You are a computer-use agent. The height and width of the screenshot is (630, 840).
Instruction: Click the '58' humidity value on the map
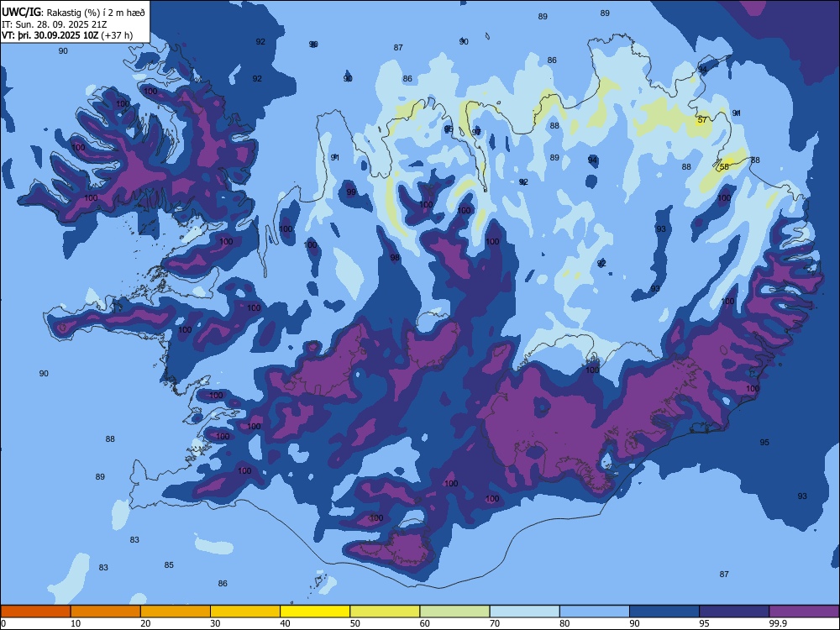[724, 166]
